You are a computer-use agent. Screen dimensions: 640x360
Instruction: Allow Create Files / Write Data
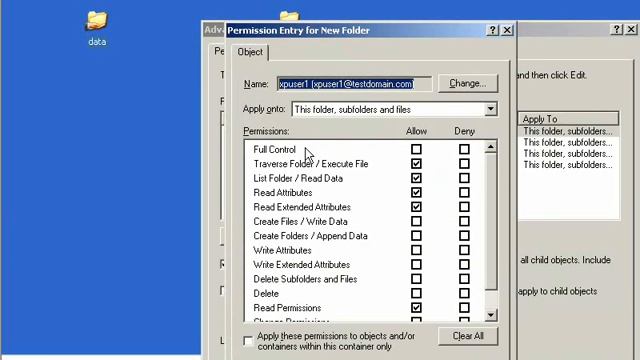pos(416,221)
